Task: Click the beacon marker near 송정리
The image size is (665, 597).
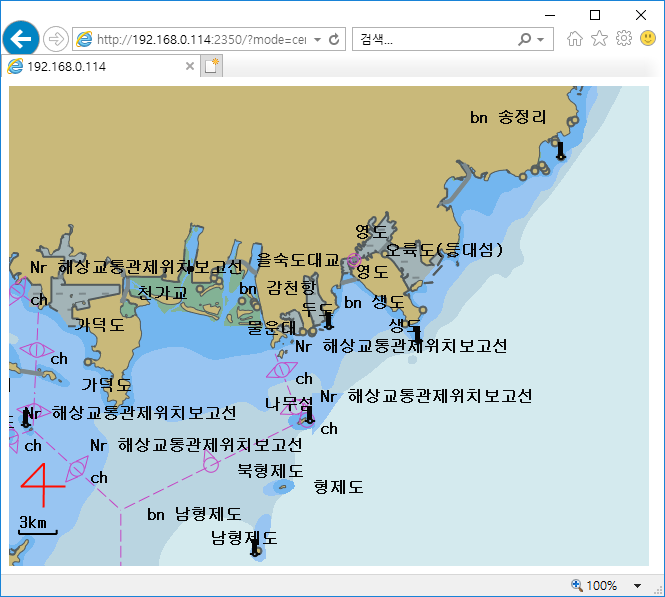Action: (x=560, y=150)
